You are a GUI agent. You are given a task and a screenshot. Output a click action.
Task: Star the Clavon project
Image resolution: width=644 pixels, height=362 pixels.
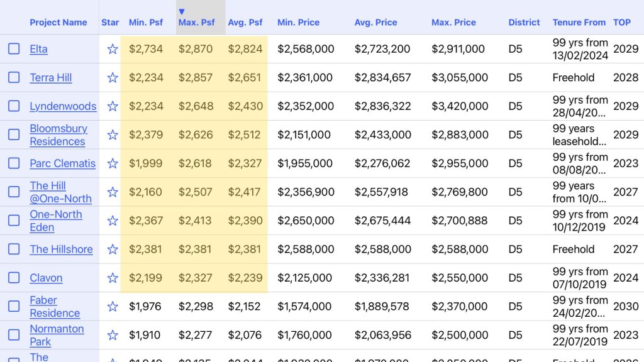[113, 278]
